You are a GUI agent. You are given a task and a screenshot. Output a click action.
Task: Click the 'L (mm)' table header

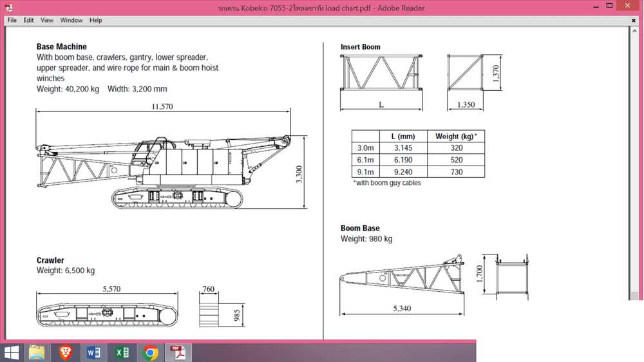pos(403,137)
